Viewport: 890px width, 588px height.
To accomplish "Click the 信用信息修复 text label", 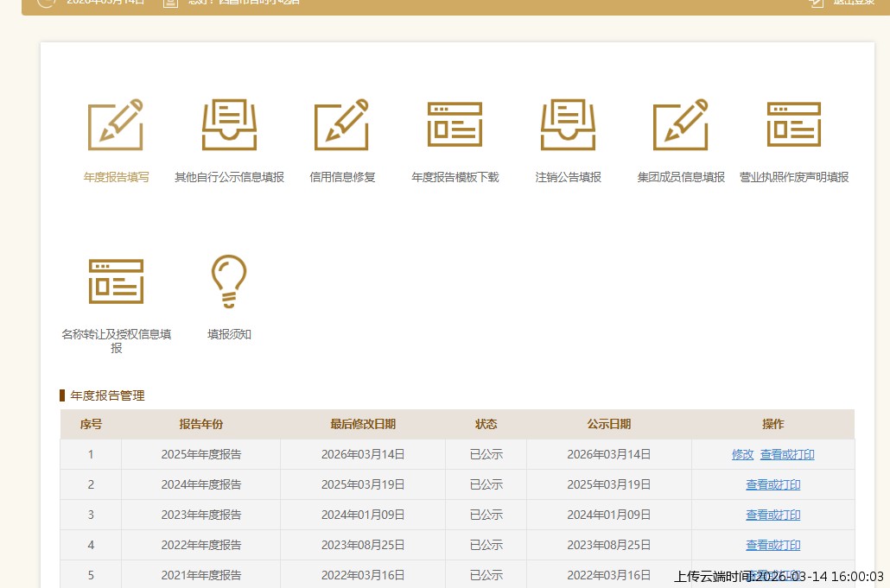I will (x=342, y=178).
